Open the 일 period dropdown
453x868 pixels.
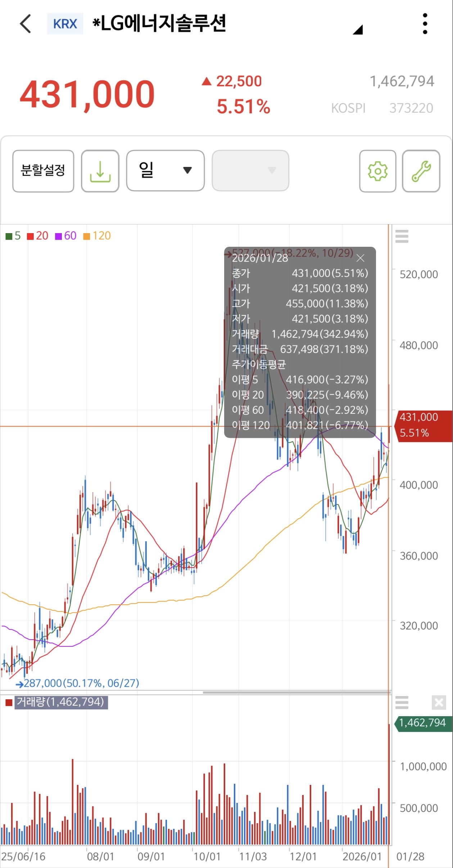pyautogui.click(x=166, y=171)
